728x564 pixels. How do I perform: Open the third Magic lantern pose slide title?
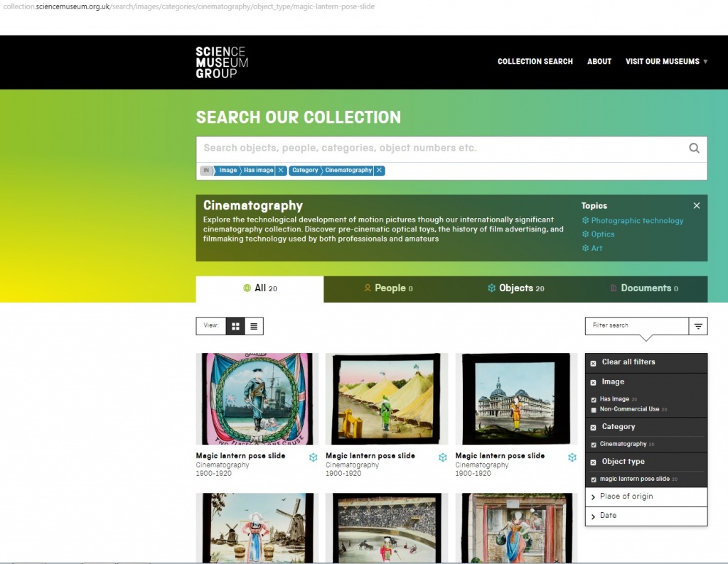pos(500,456)
